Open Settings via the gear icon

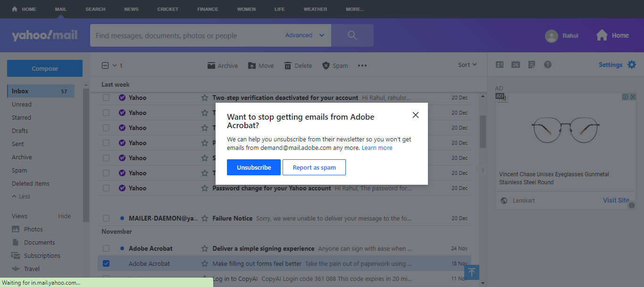(632, 65)
